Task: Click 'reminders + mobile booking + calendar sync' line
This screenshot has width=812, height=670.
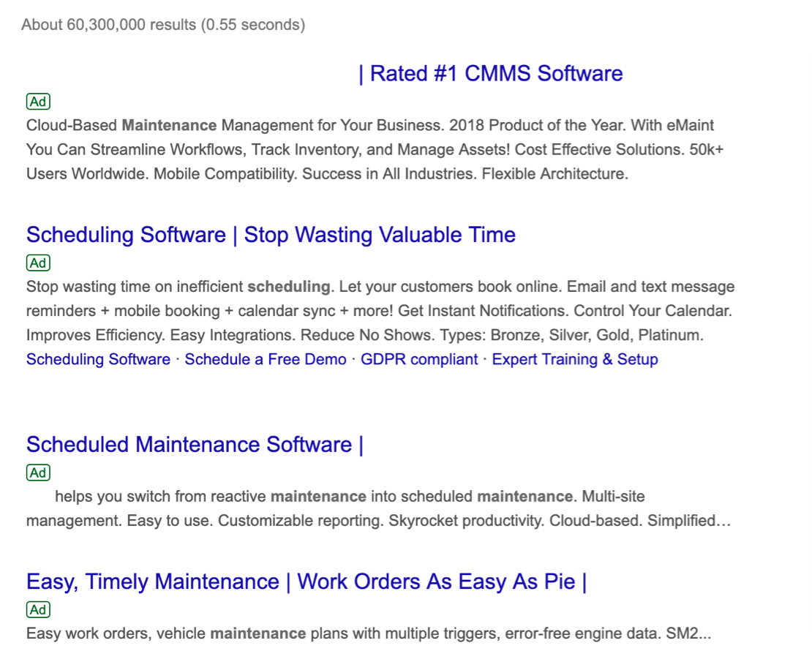Action: 379,311
